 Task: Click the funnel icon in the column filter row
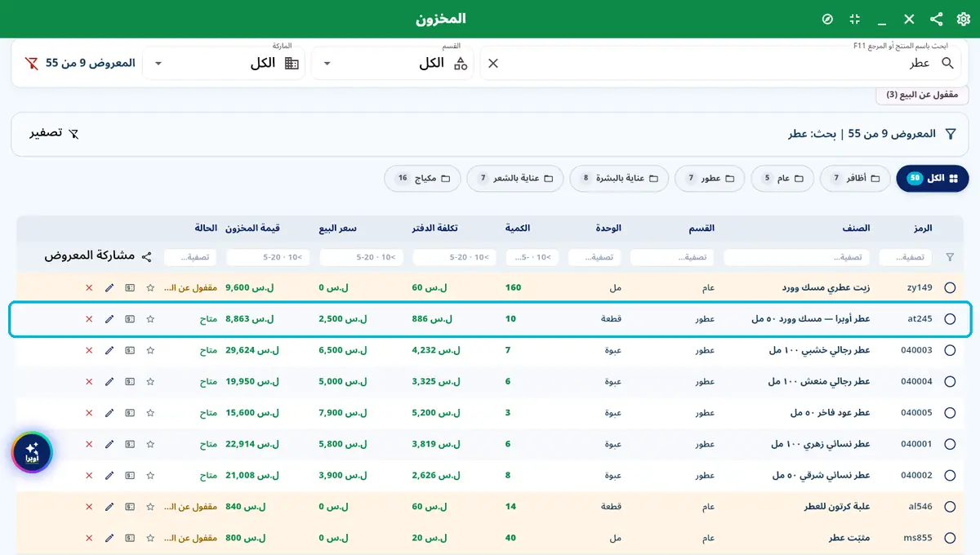(950, 257)
